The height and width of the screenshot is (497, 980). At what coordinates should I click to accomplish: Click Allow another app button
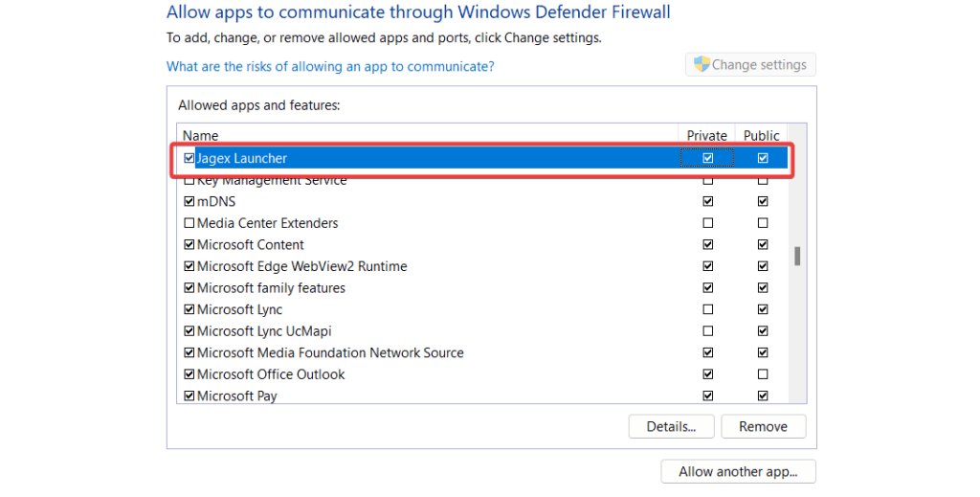tap(738, 472)
